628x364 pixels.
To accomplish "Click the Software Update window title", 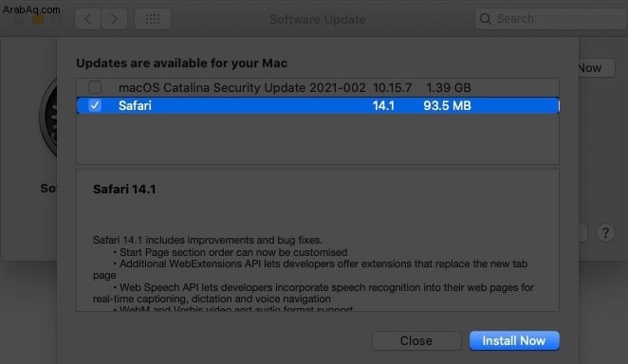I will [317, 19].
